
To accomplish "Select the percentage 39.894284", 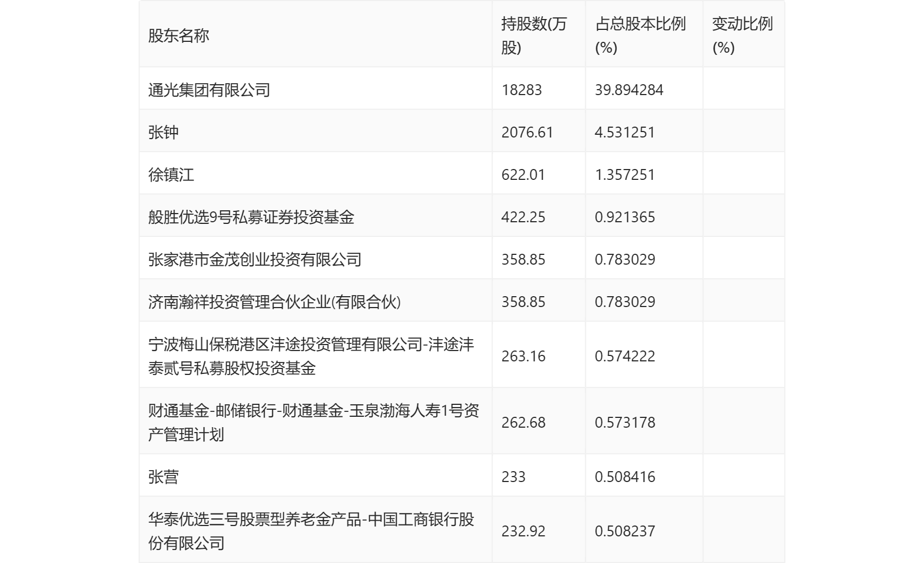I will [x=629, y=90].
